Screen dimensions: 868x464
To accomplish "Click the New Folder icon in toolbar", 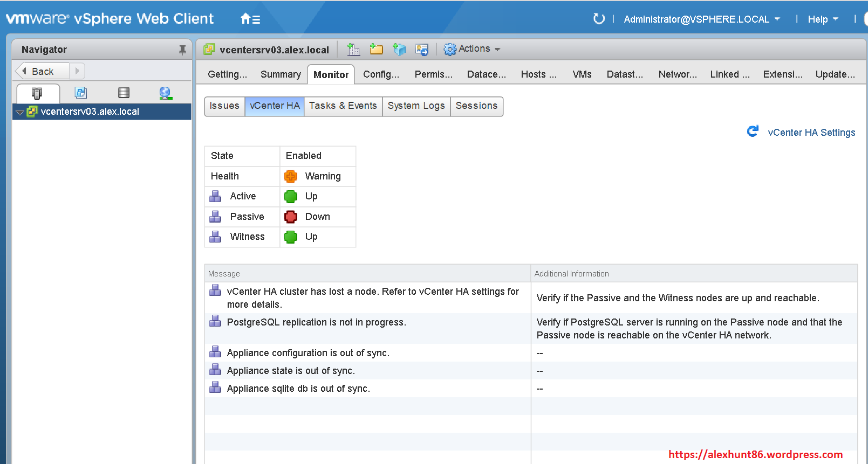I will pyautogui.click(x=376, y=50).
